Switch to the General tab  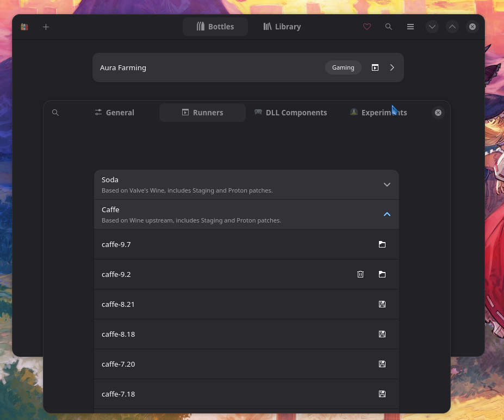[x=115, y=113]
